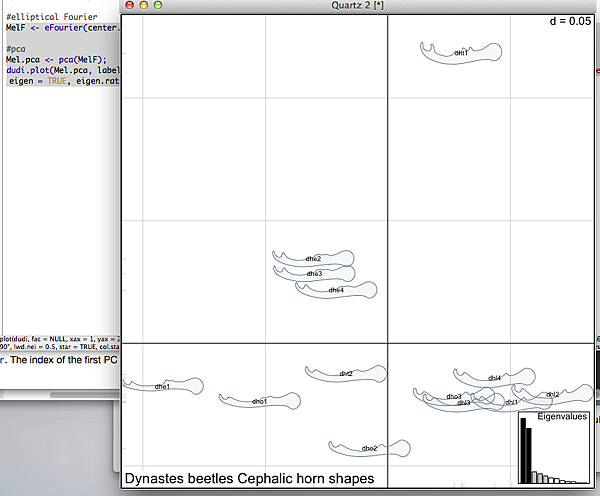600x496 pixels.
Task: Click the Eigenvalues inset label
Action: (x=562, y=416)
